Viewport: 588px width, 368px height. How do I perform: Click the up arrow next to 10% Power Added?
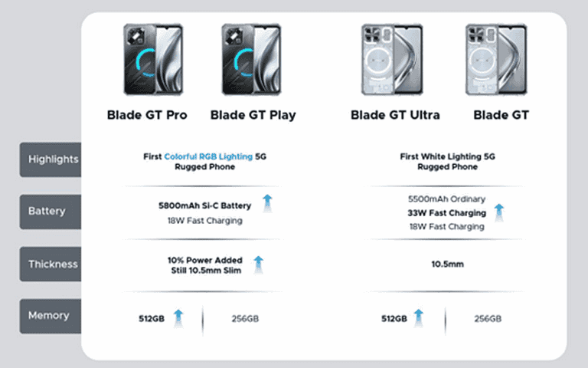coord(258,264)
